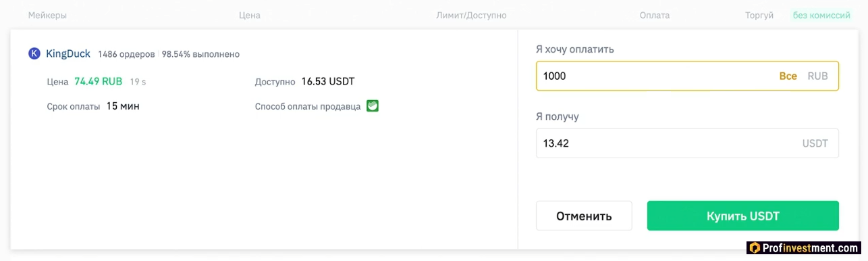Click the green Купить USDT button
The width and height of the screenshot is (868, 261).
coord(742,216)
